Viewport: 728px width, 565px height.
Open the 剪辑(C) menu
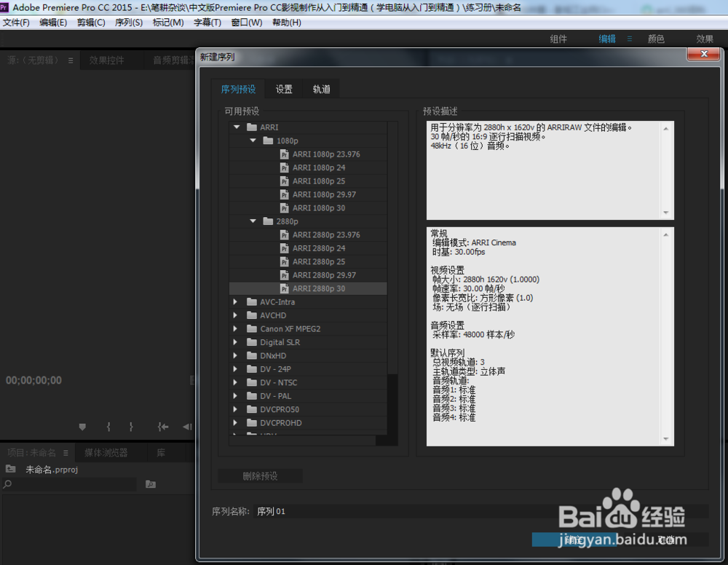pos(91,23)
